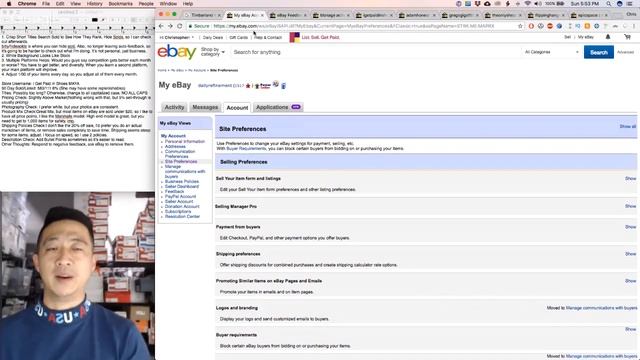This screenshot has height=360, width=640.
Task: Open the Applications tab
Action: point(278,107)
